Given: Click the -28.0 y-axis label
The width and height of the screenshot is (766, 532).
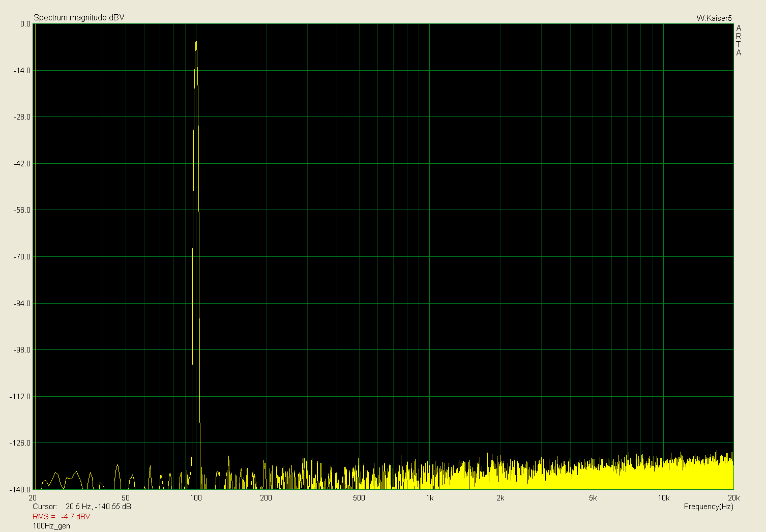Looking at the screenshot, I should pyautogui.click(x=22, y=117).
